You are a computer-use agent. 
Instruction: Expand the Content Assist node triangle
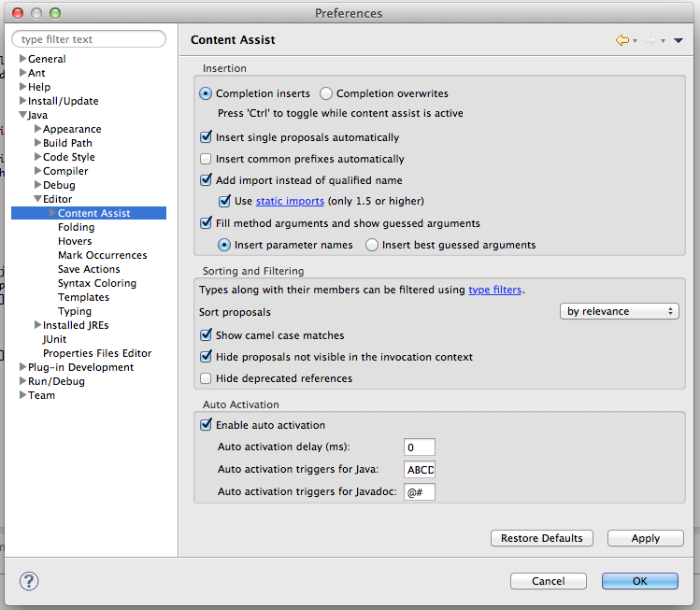pos(52,212)
